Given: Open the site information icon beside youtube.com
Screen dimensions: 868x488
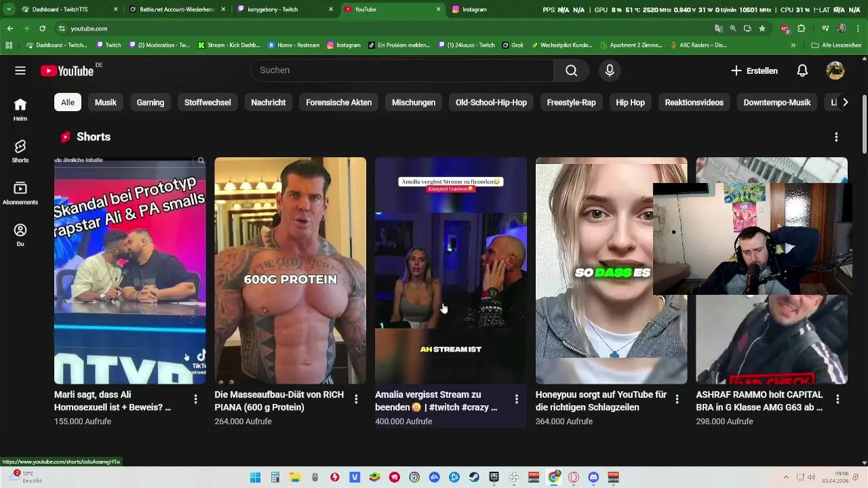Looking at the screenshot, I should click(62, 28).
